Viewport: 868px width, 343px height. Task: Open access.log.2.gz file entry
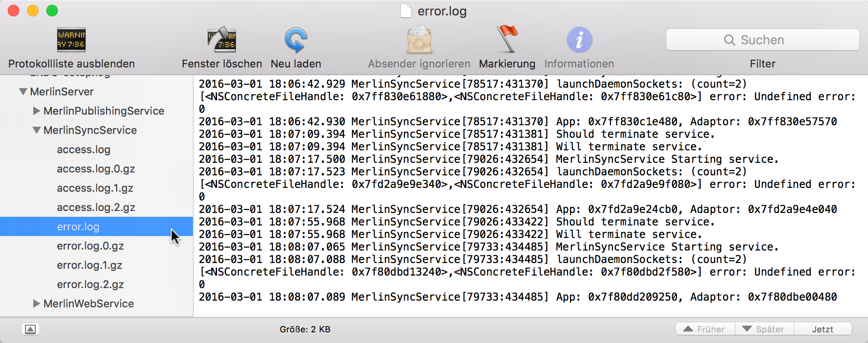point(95,207)
